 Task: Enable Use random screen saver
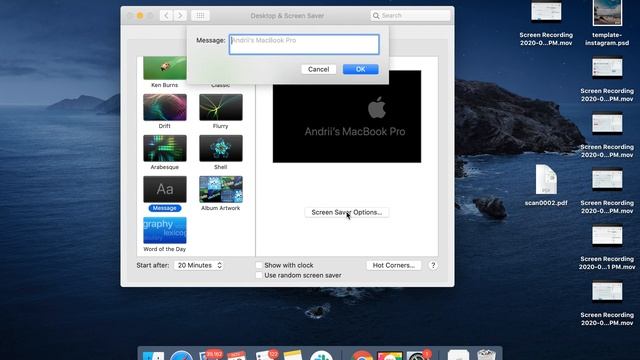coord(259,276)
